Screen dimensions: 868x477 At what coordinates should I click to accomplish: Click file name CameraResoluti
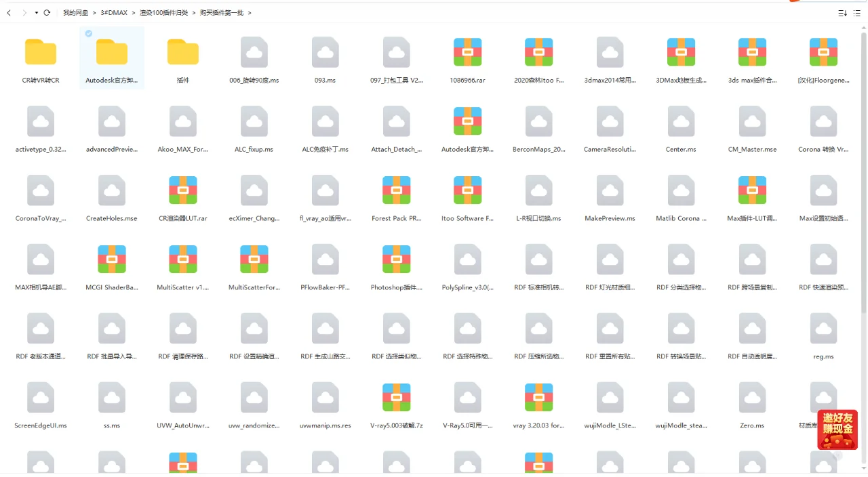610,149
